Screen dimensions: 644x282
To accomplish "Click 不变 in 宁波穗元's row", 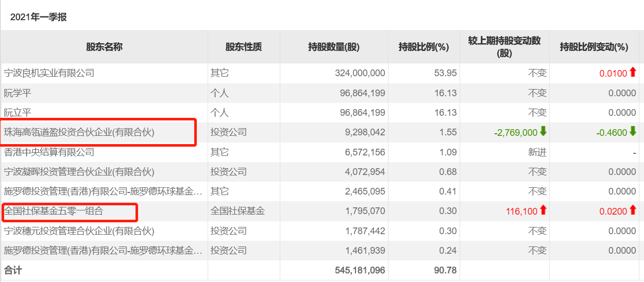I will [537, 231].
